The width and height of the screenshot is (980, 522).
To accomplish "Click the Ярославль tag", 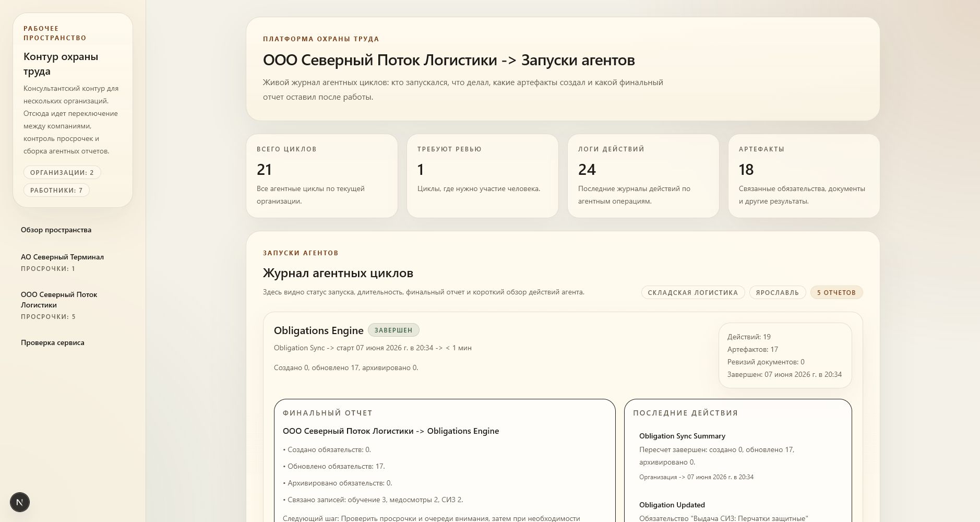I will point(778,292).
